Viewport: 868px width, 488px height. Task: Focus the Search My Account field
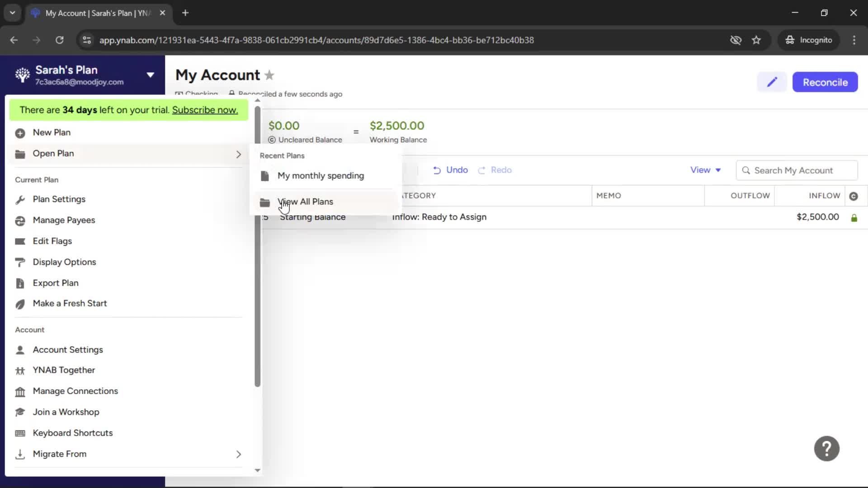pos(797,170)
